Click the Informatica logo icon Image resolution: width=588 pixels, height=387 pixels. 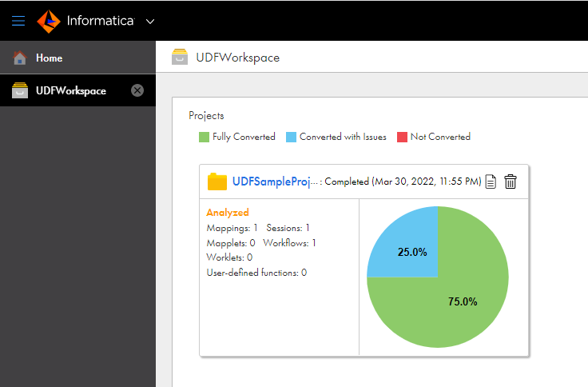click(x=49, y=22)
